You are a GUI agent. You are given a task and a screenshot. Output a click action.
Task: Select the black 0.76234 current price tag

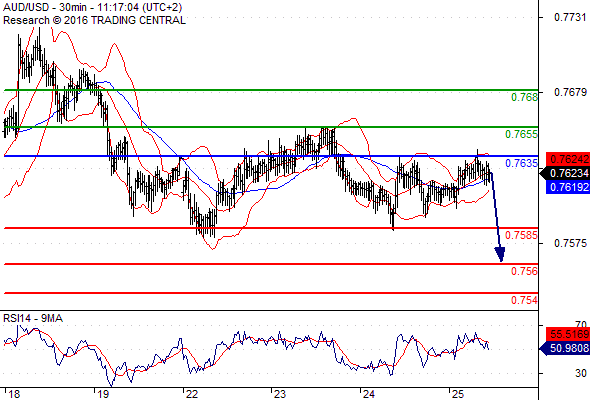[x=565, y=173]
